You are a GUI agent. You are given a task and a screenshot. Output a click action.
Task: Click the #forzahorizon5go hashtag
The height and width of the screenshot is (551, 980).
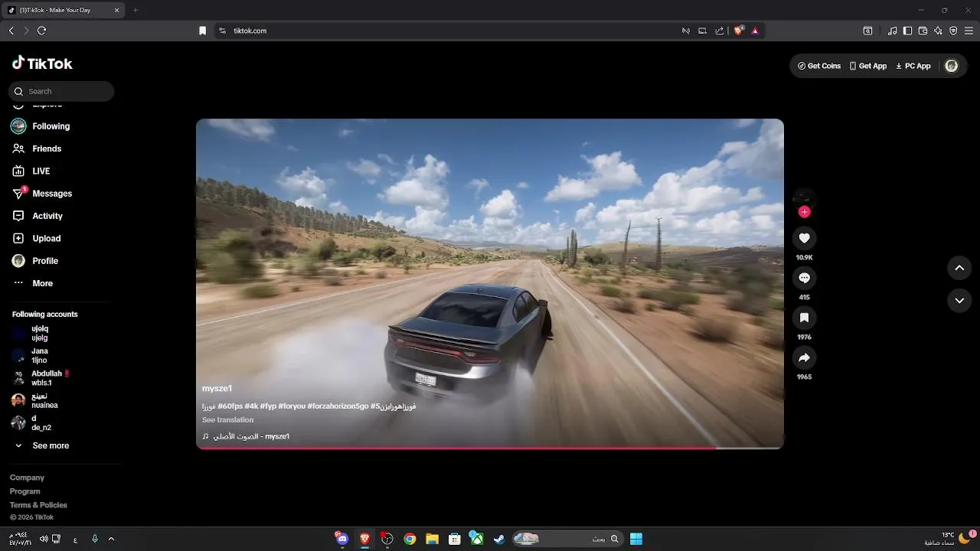click(x=338, y=406)
